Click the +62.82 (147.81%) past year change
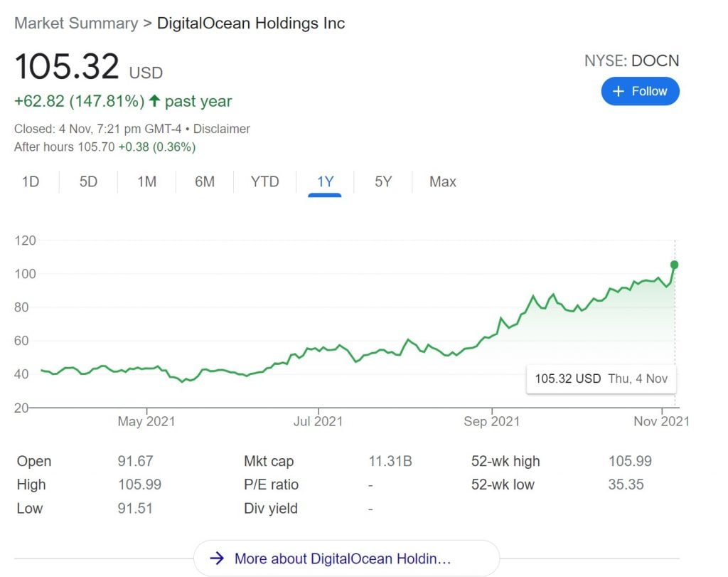 tap(123, 101)
